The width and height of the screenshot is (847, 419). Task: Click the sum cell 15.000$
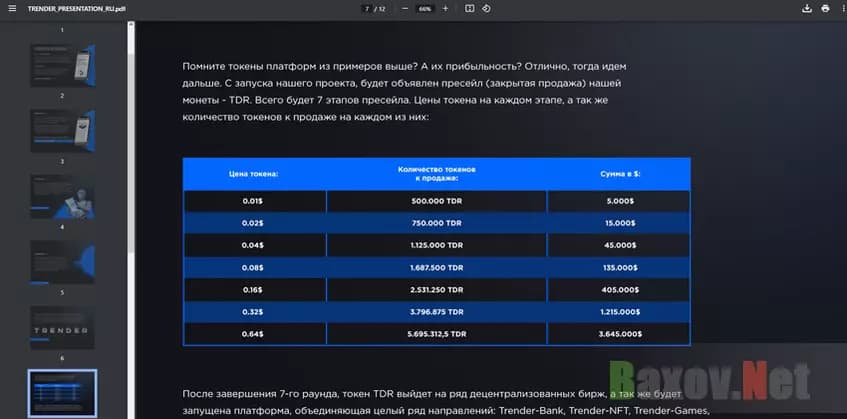click(x=619, y=223)
